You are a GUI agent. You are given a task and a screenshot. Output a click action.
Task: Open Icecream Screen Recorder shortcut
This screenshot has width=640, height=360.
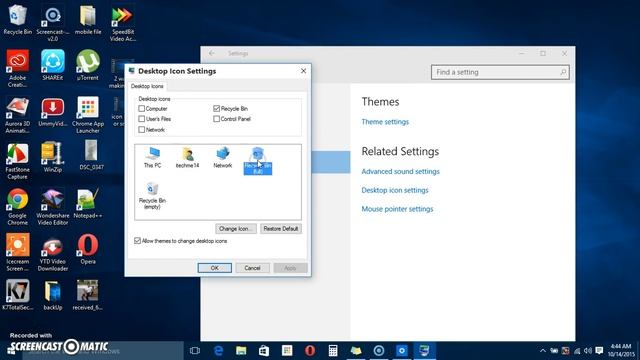pyautogui.click(x=18, y=253)
